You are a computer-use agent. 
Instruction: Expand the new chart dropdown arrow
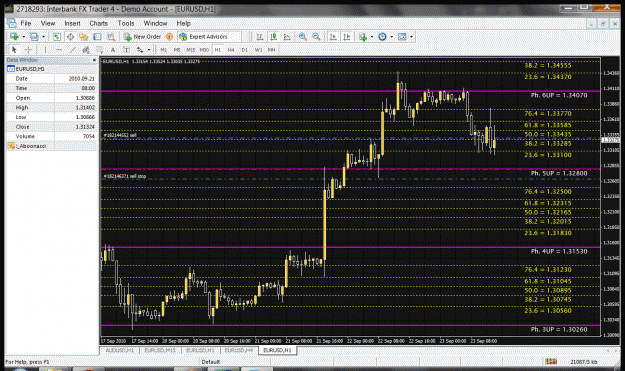click(x=24, y=37)
